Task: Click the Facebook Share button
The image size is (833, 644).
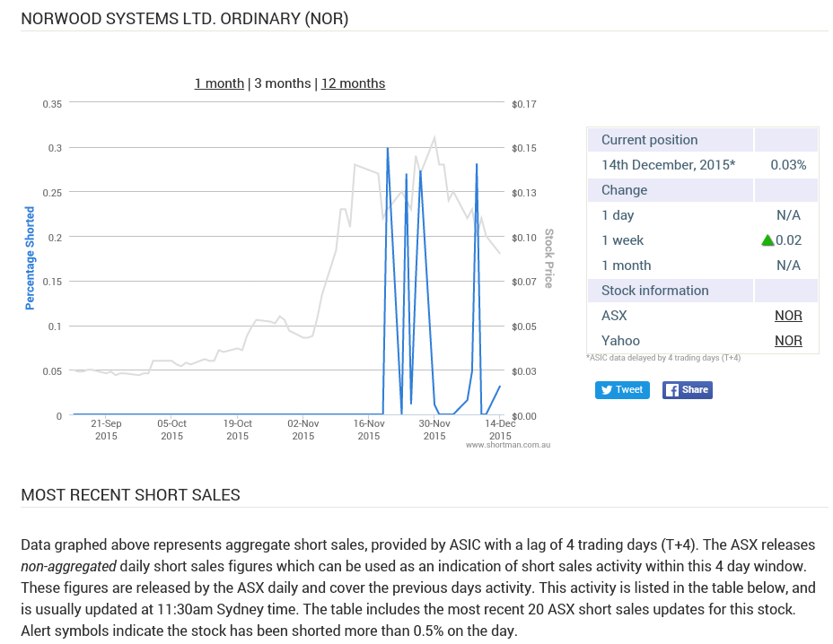Action: pyautogui.click(x=687, y=389)
